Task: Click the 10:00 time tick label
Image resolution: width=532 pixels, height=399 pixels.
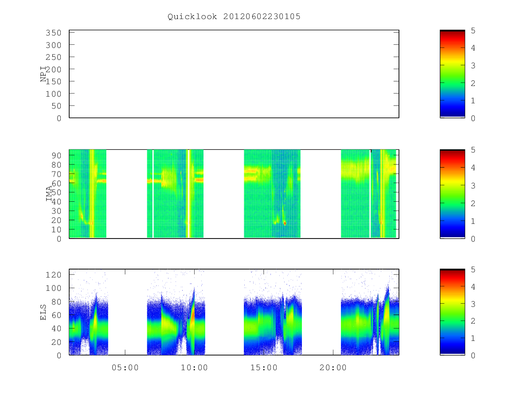Action: 194,368
